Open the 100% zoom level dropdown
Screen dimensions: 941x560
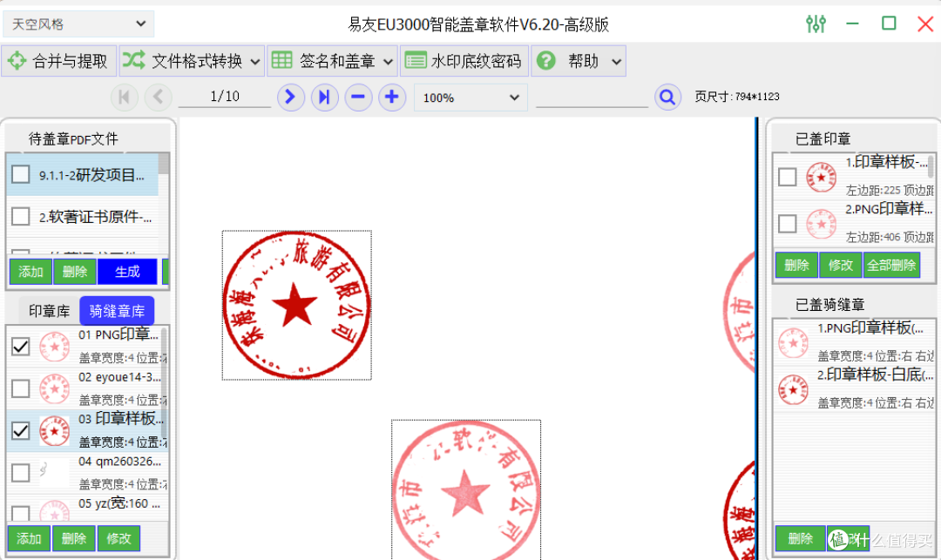(x=470, y=98)
